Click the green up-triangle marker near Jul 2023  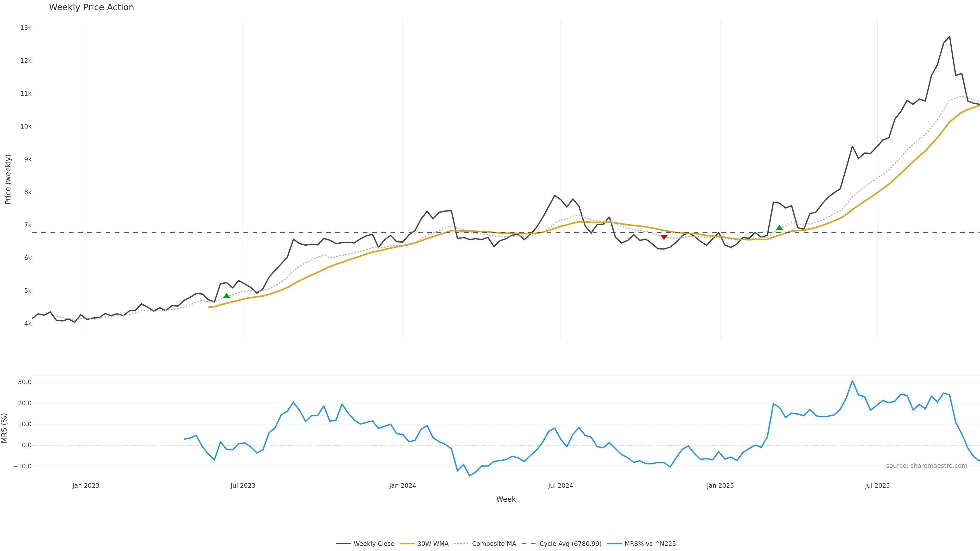(x=226, y=296)
